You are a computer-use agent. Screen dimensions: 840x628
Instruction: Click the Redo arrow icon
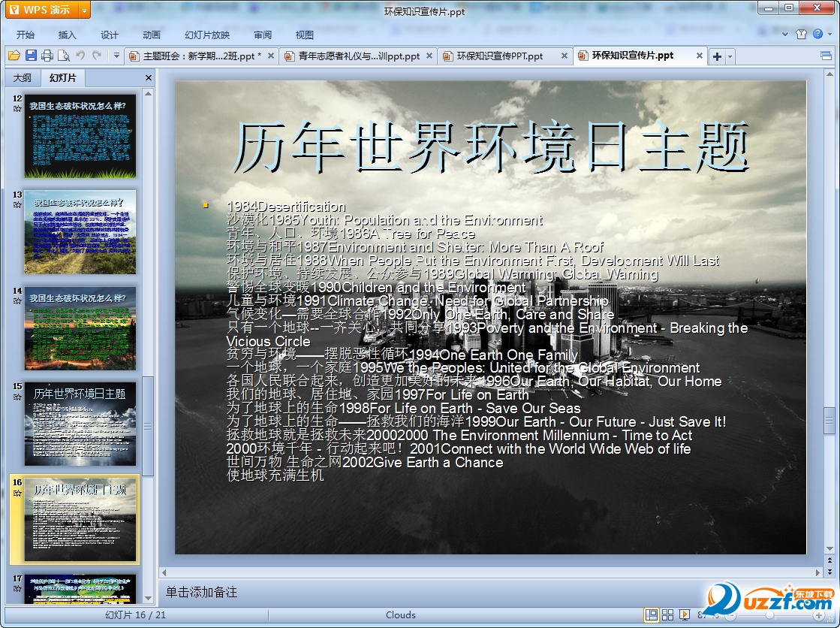coord(97,55)
